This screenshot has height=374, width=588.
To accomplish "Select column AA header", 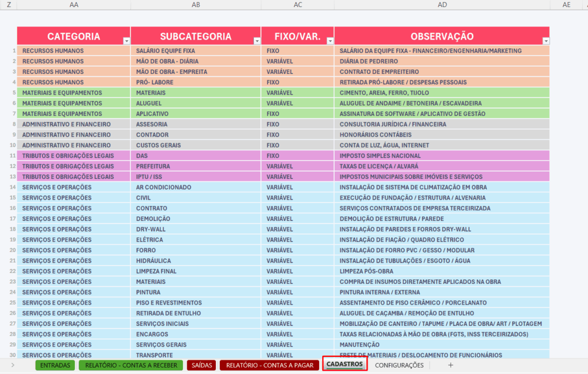I will (x=73, y=5).
